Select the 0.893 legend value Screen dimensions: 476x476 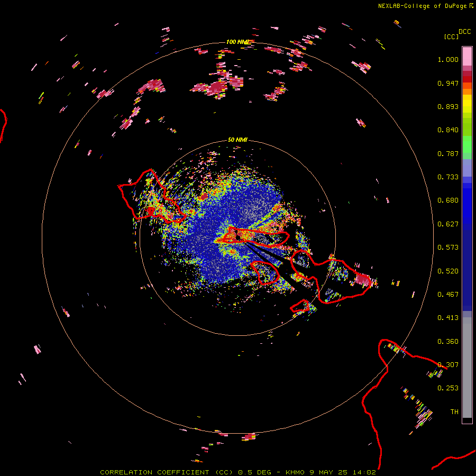[x=448, y=106]
